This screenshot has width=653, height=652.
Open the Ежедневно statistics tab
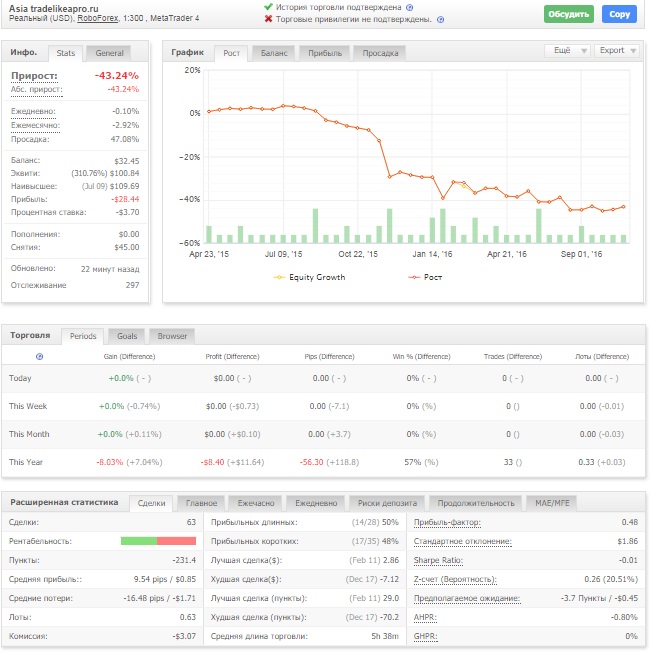316,503
